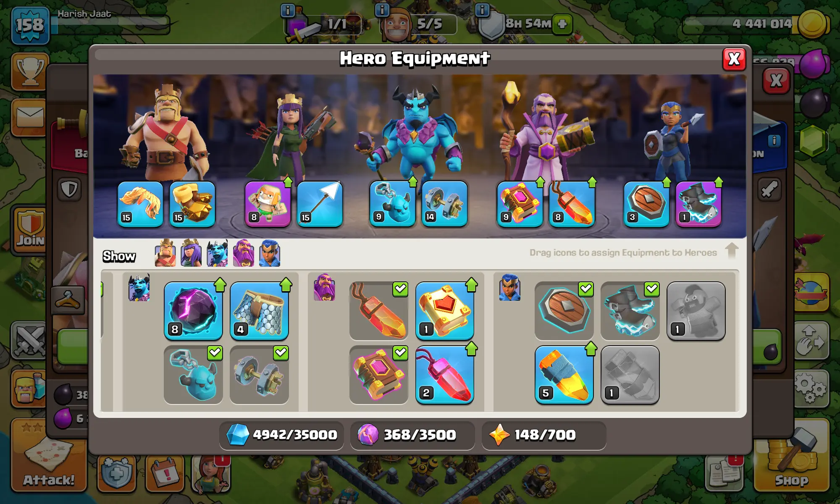Select the level 1 Healing Tome equipment

pyautogui.click(x=445, y=311)
